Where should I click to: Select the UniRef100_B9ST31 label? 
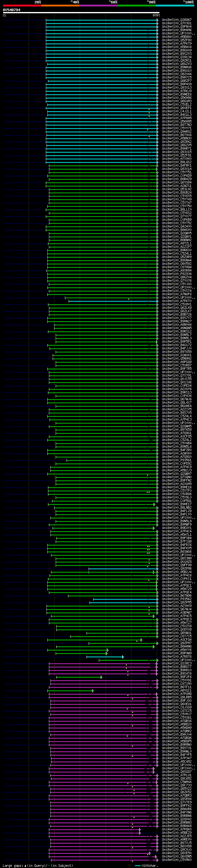click(x=177, y=748)
